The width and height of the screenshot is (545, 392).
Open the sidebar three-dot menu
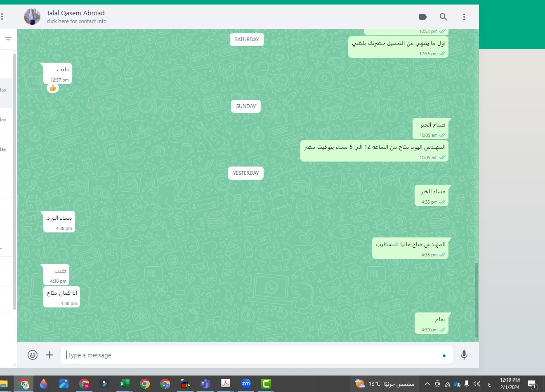click(x=2, y=17)
